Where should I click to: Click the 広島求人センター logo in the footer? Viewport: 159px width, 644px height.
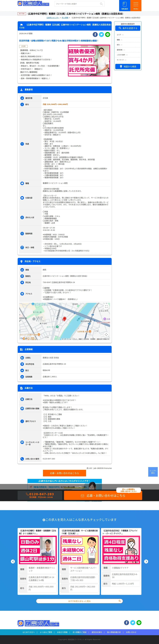point(38,623)
